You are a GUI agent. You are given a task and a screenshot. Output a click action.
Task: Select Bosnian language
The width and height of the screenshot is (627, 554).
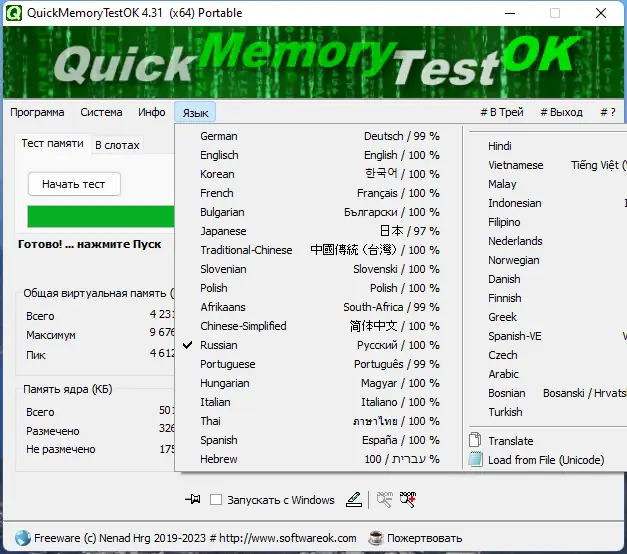coord(547,393)
